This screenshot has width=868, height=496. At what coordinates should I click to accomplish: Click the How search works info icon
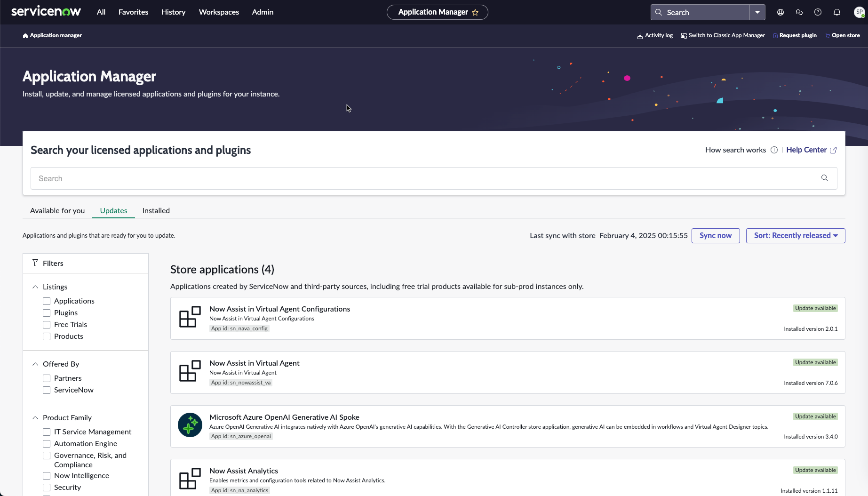[x=774, y=150]
